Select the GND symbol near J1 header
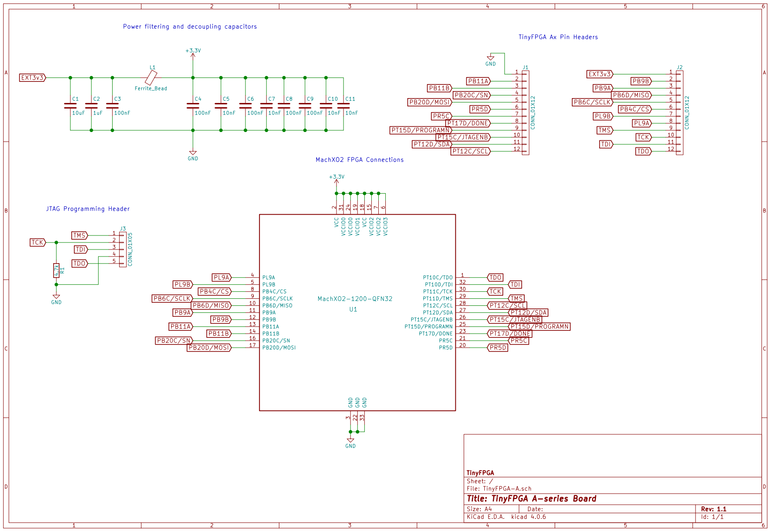This screenshot has height=532, width=772. [490, 59]
